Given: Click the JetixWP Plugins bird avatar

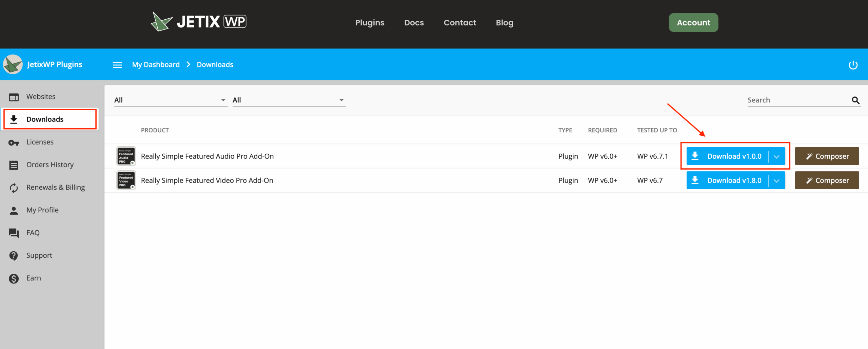Looking at the screenshot, I should tap(13, 64).
